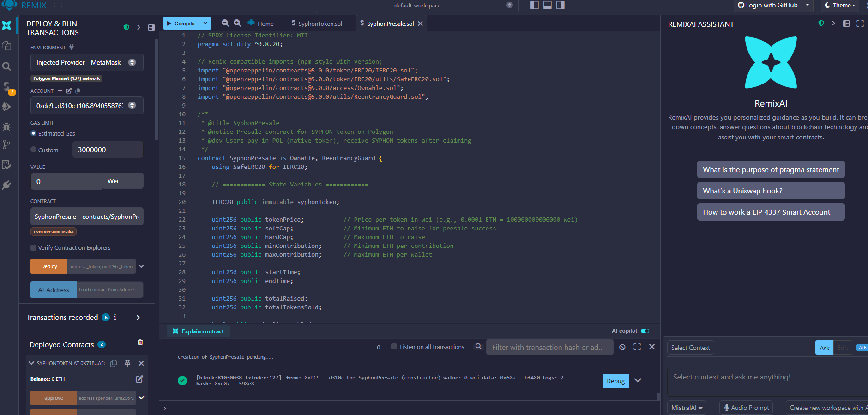The width and height of the screenshot is (868, 415).
Task: Clear all deployed contracts with trash icon
Action: 140,343
